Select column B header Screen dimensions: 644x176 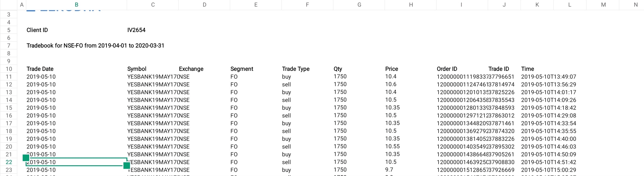point(76,5)
